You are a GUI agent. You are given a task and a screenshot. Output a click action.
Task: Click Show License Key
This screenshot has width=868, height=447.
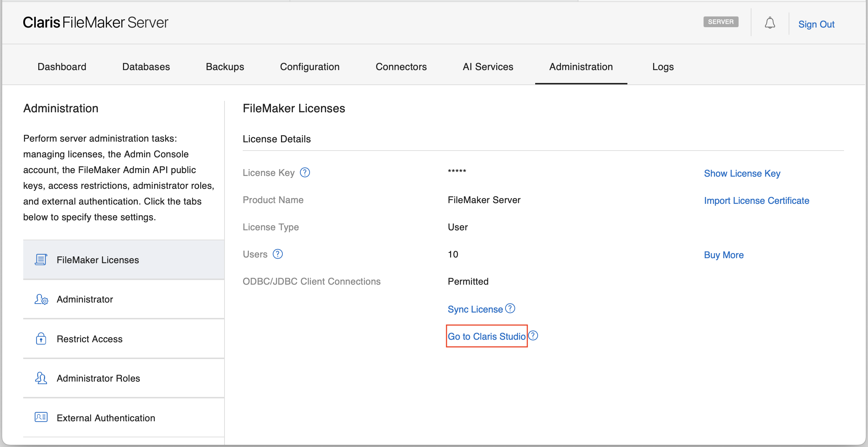pos(742,173)
